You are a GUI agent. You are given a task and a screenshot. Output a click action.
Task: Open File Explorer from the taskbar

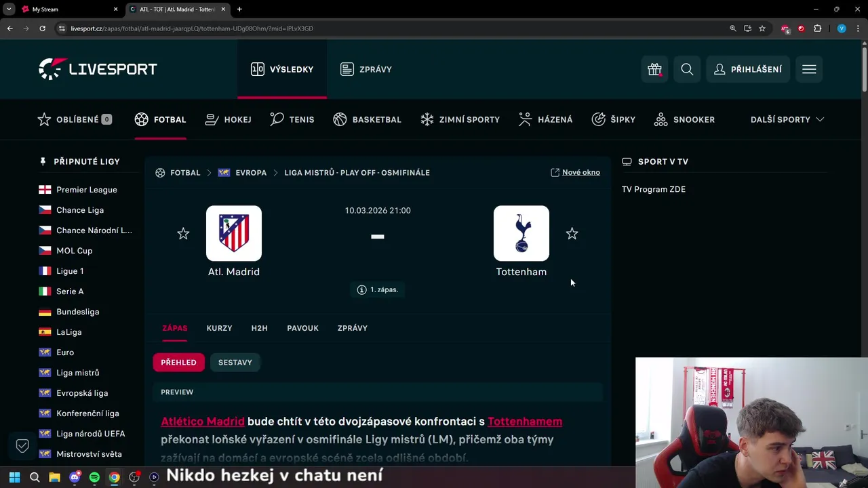pyautogui.click(x=54, y=477)
